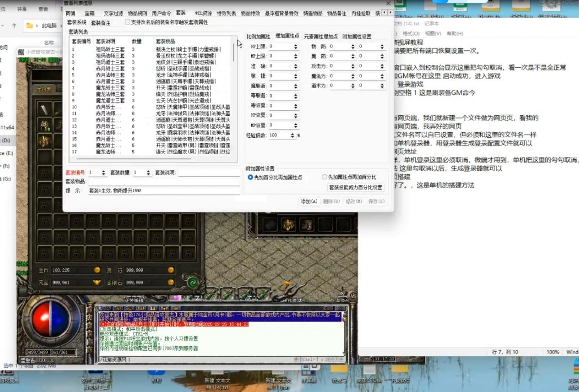Screen dimensions: 579x392
Task: Open the 宝箱 tab
Action: pos(89,14)
